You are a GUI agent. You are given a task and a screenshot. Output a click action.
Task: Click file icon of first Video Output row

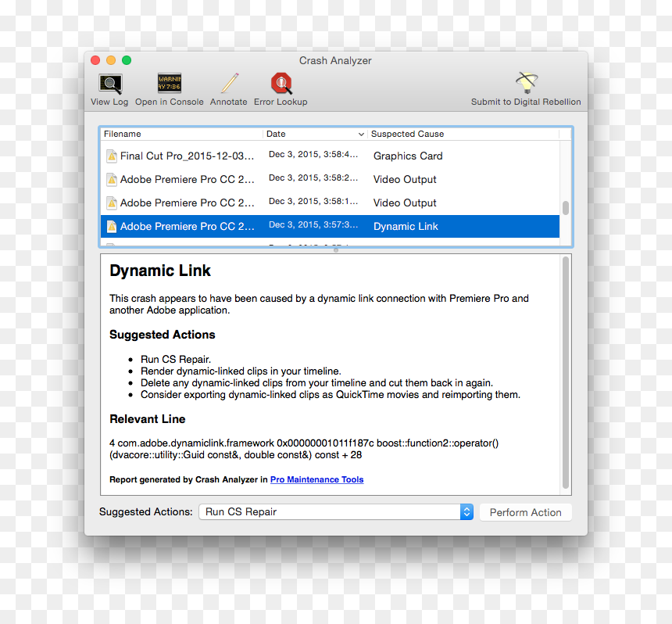tap(112, 179)
